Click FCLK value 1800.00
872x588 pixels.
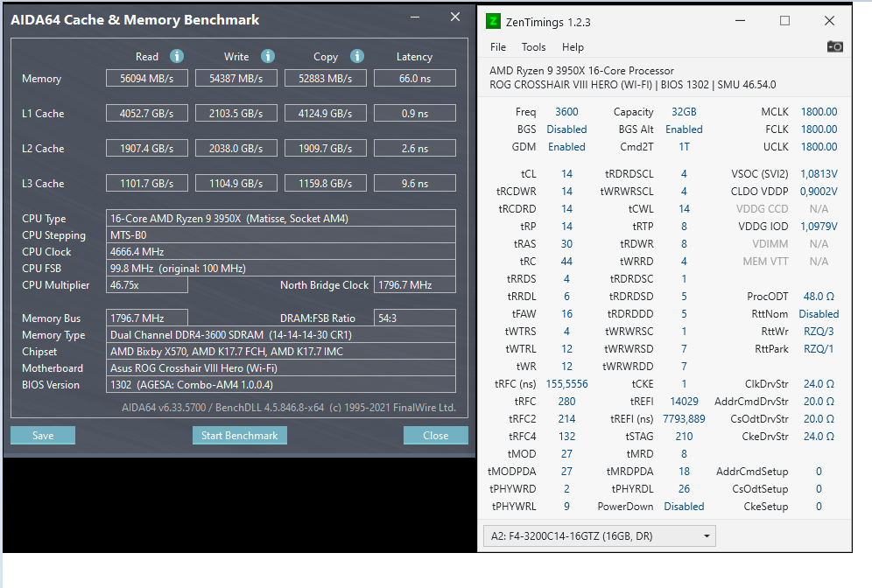pos(819,129)
